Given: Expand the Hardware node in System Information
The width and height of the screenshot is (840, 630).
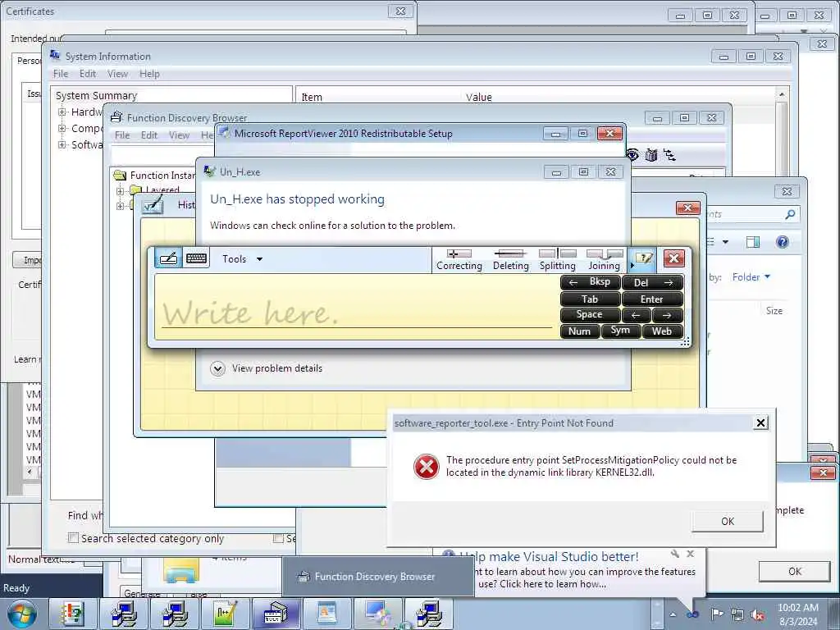Looking at the screenshot, I should (62, 112).
